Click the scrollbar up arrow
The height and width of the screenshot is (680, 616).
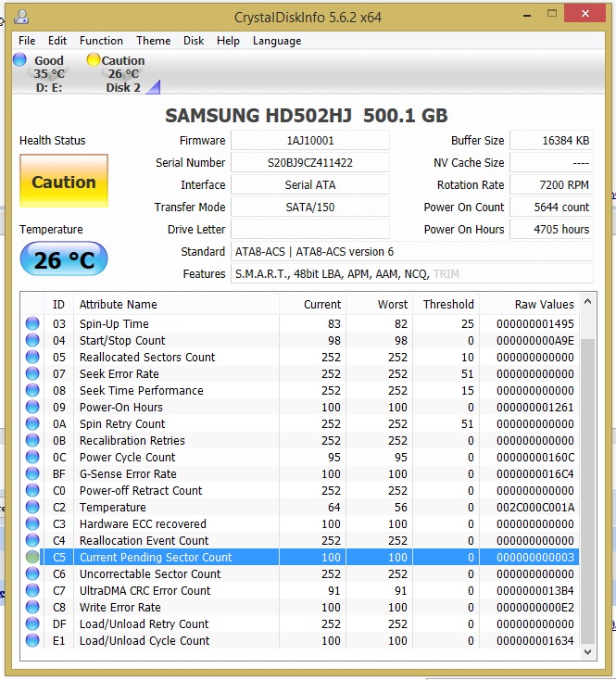(588, 301)
